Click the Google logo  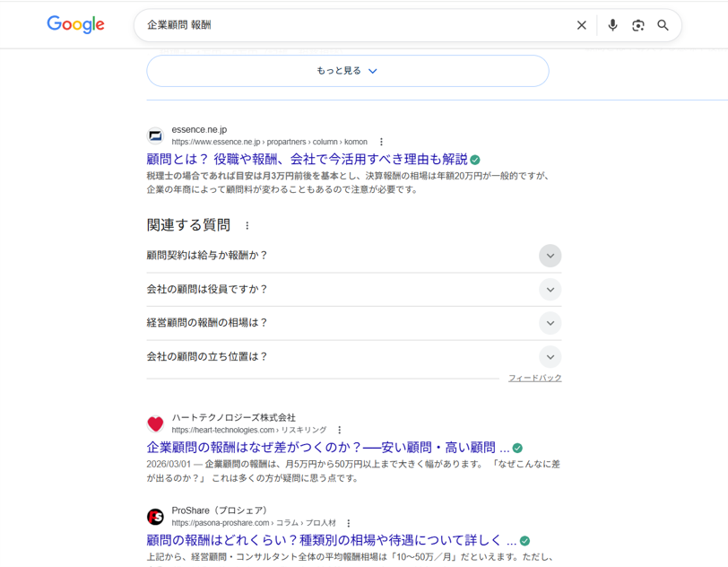click(75, 25)
